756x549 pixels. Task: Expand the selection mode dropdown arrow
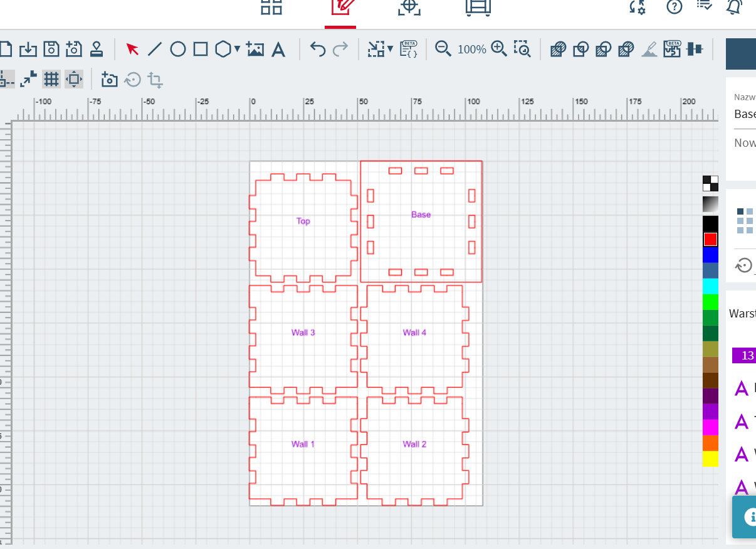390,49
